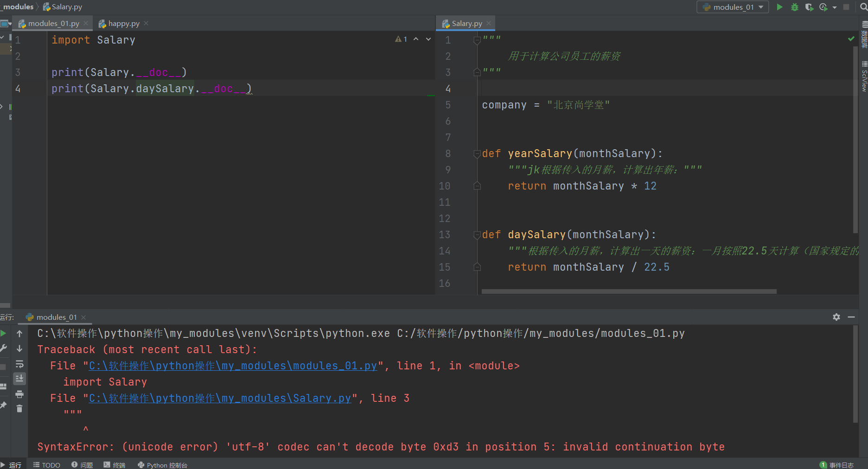The image size is (868, 469).
Task: Open the database tool window on the right sidebar
Action: coord(864,35)
